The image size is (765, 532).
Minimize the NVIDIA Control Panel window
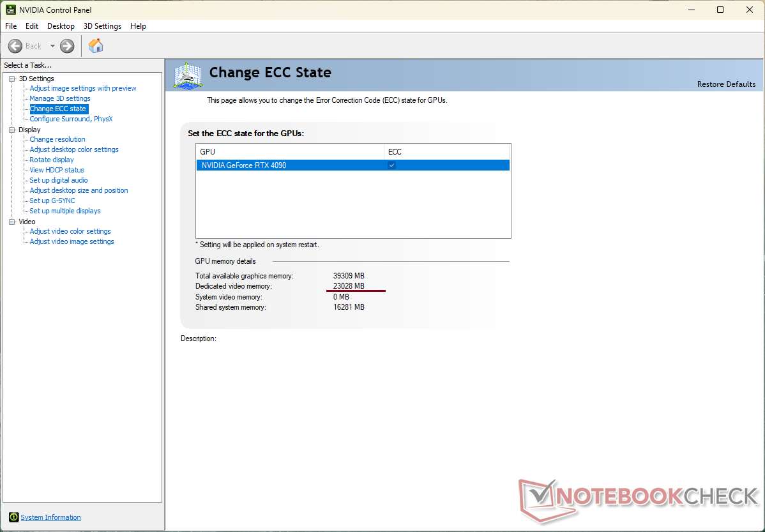pyautogui.click(x=690, y=10)
